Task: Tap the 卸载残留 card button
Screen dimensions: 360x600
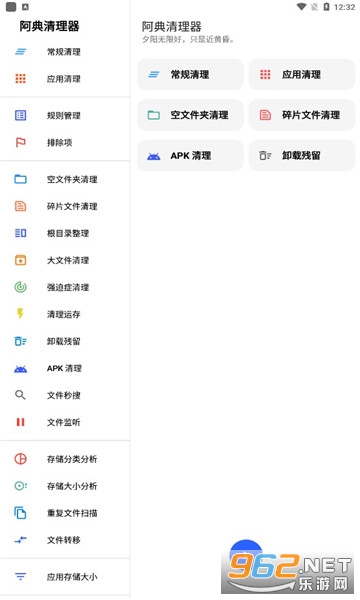Action: [x=302, y=155]
